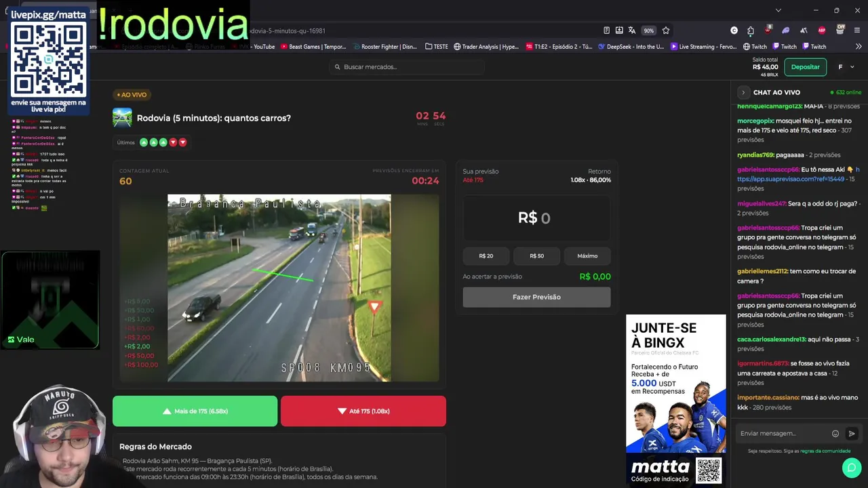Image resolution: width=868 pixels, height=488 pixels.
Task: Focus the Enviar mensagem chat input
Action: [x=783, y=434]
